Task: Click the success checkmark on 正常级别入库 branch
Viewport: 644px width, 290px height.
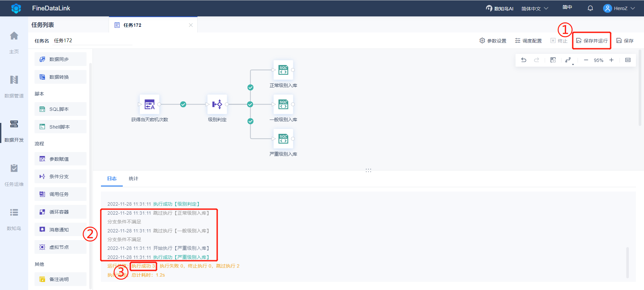Action: [x=251, y=87]
